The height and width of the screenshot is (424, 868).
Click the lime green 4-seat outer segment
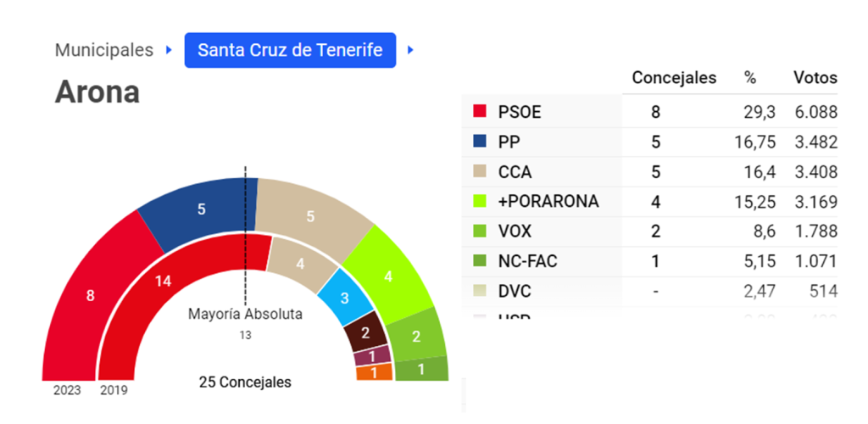[x=389, y=275]
